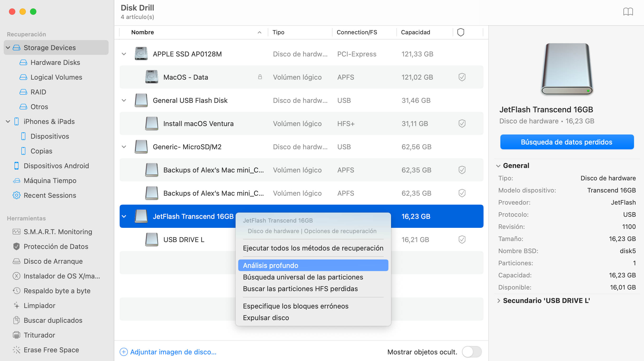644x361 pixels.
Task: Click the disk5 BSD name value
Action: pyautogui.click(x=628, y=251)
